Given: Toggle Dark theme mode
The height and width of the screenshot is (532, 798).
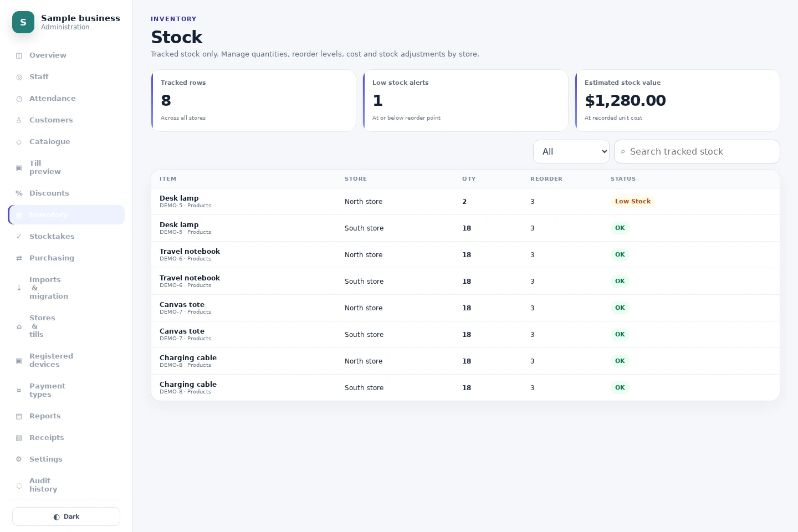Looking at the screenshot, I should coord(66,516).
